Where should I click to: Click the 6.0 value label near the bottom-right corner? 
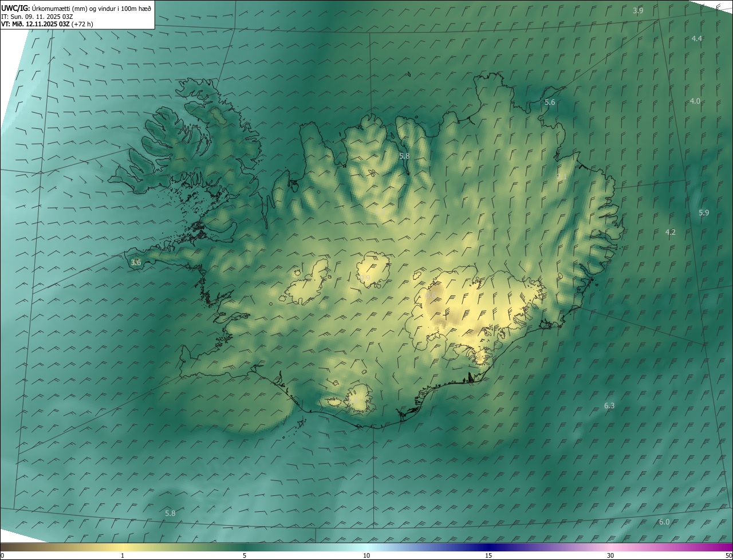pos(664,522)
